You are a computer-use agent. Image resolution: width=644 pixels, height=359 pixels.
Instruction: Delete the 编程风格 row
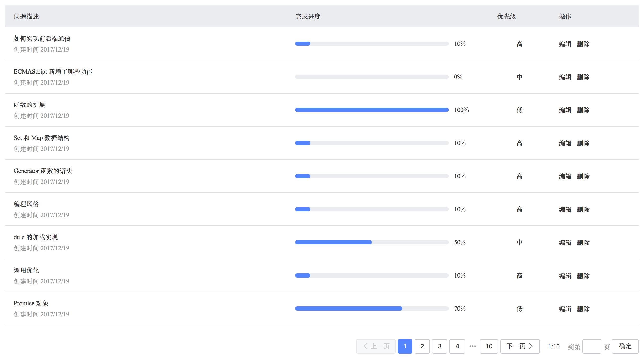click(x=583, y=209)
